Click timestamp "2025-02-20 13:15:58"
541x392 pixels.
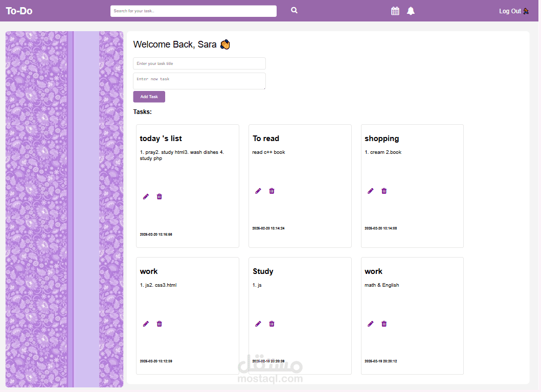point(156,235)
